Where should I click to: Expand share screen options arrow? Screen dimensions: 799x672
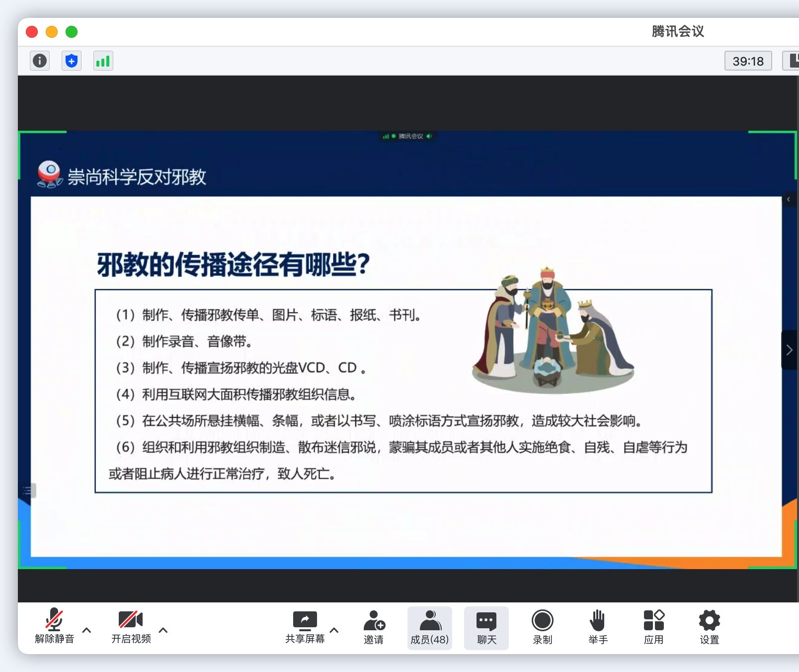point(334,630)
